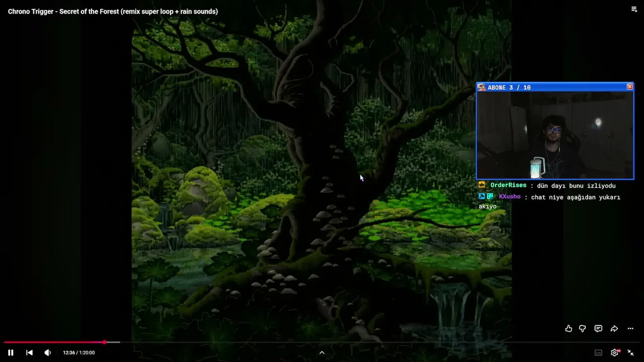Mute the video volume

[48, 352]
